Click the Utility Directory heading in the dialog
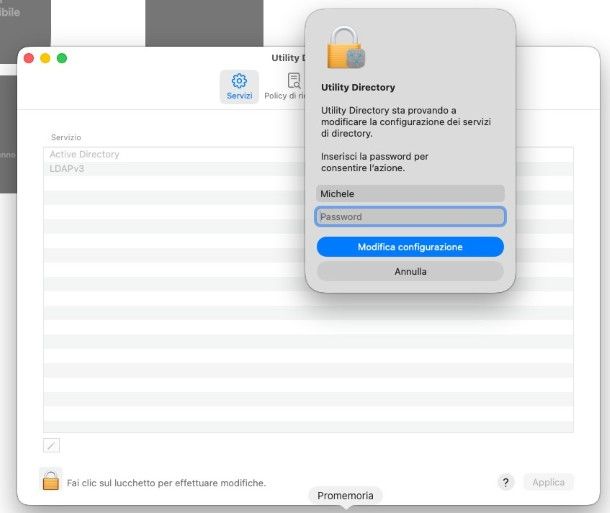The width and height of the screenshot is (610, 513). (358, 88)
